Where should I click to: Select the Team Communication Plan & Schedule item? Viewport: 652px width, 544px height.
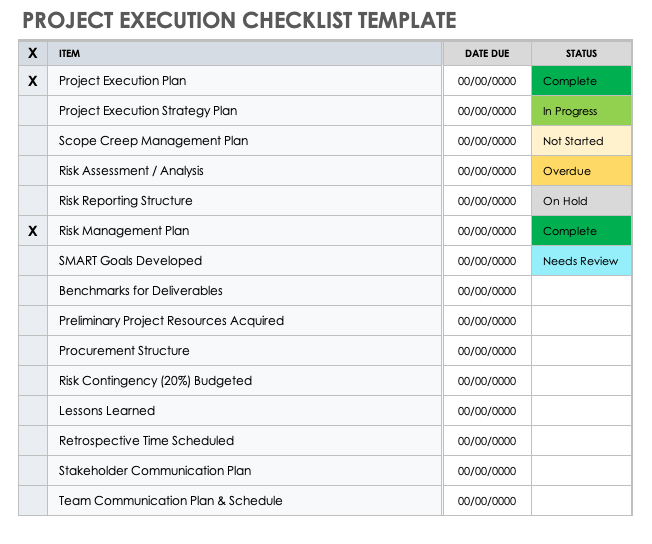click(171, 501)
